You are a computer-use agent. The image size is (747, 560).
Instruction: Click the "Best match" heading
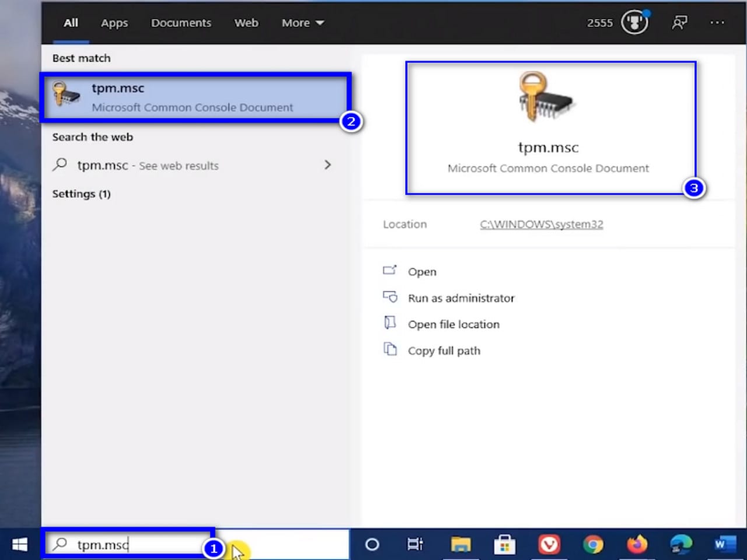click(x=81, y=58)
